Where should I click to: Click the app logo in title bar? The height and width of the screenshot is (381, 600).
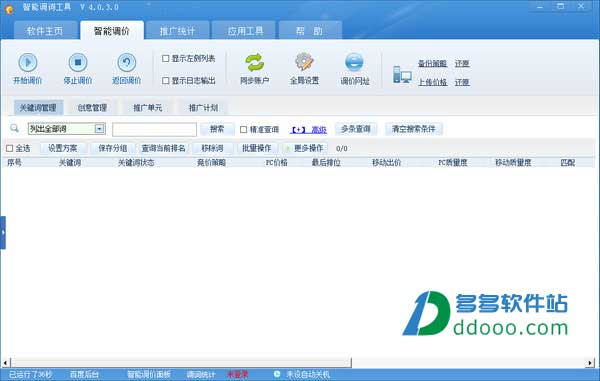tap(9, 8)
